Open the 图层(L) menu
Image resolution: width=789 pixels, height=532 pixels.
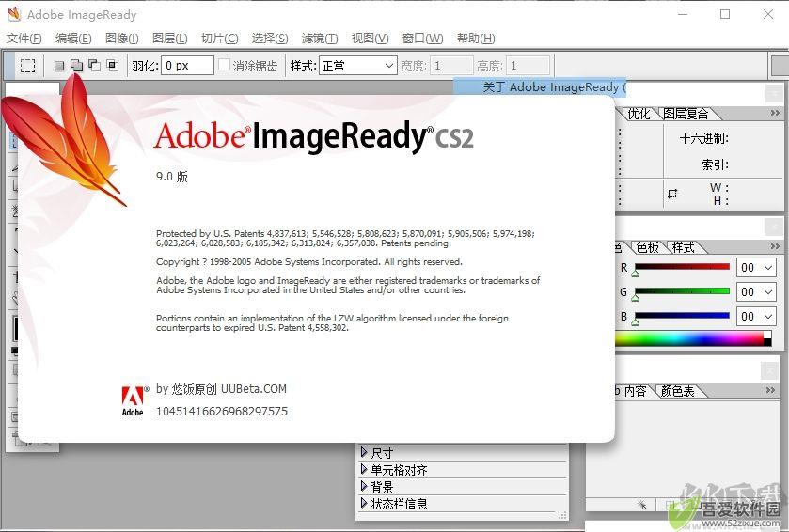170,39
